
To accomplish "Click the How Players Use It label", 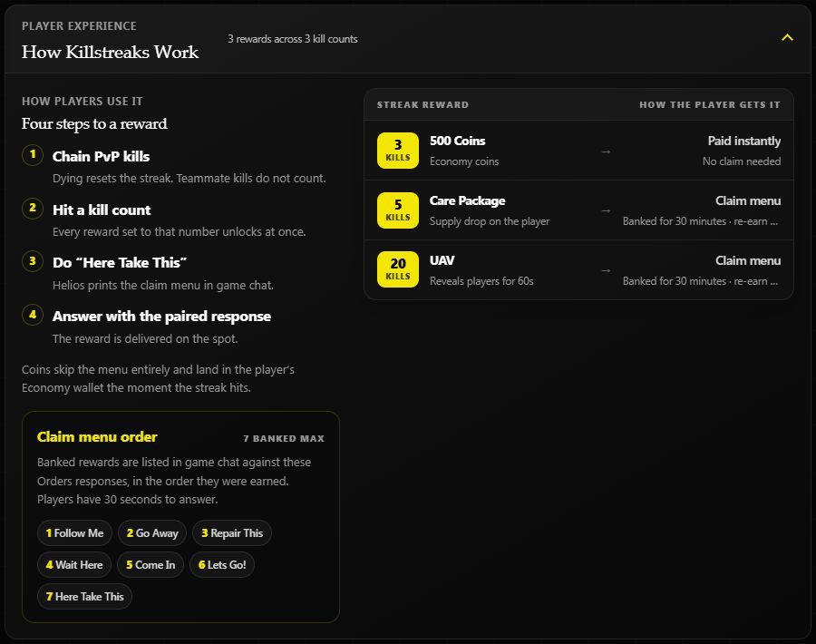I will [x=83, y=101].
